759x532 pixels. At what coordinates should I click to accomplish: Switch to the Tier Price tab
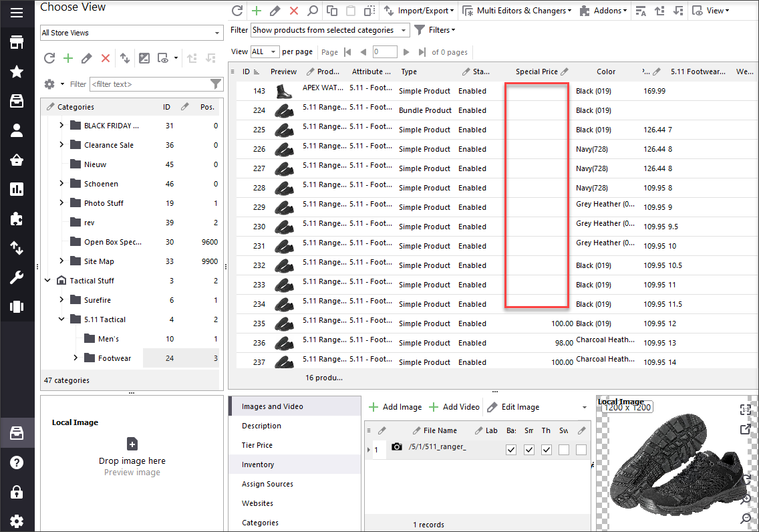(257, 445)
